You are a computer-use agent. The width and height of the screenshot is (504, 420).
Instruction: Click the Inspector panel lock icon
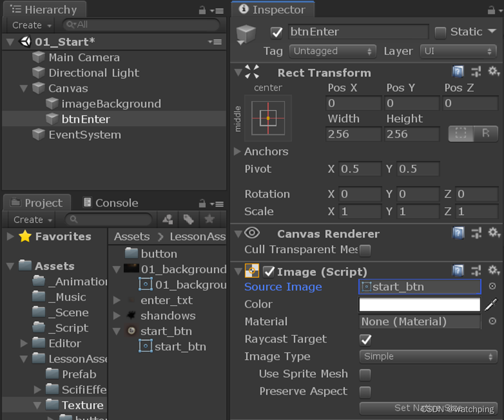pos(491,10)
